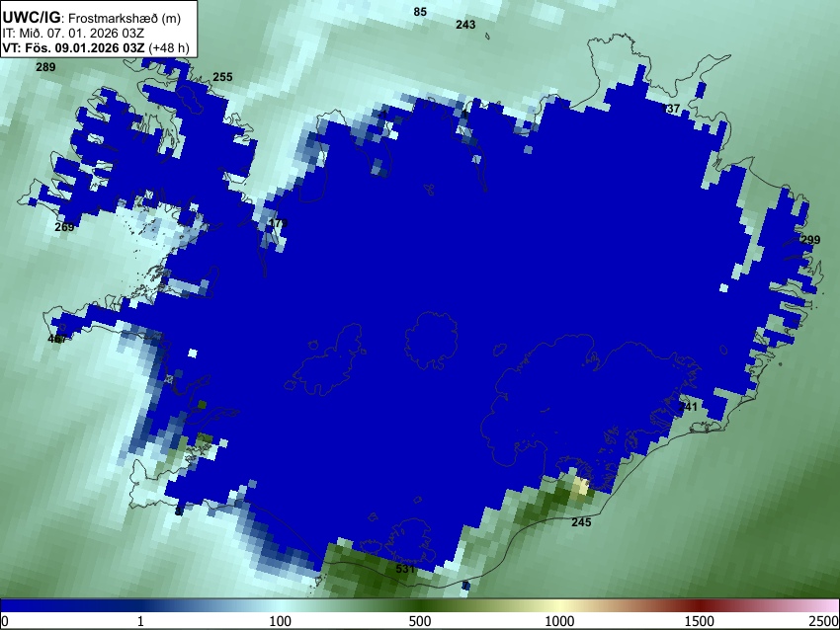Click the title text "UWC/IG: Frostmarkshæð (m)"
The height and width of the screenshot is (630, 840).
point(92,18)
